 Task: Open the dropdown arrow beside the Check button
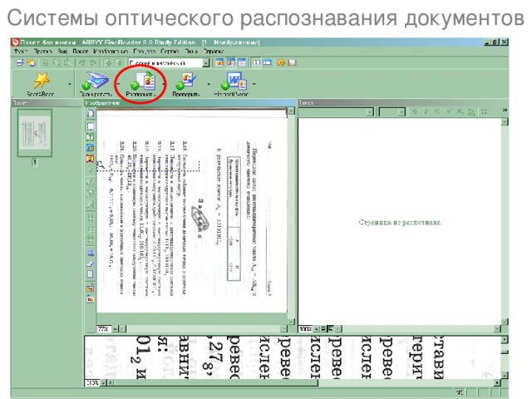(209, 84)
